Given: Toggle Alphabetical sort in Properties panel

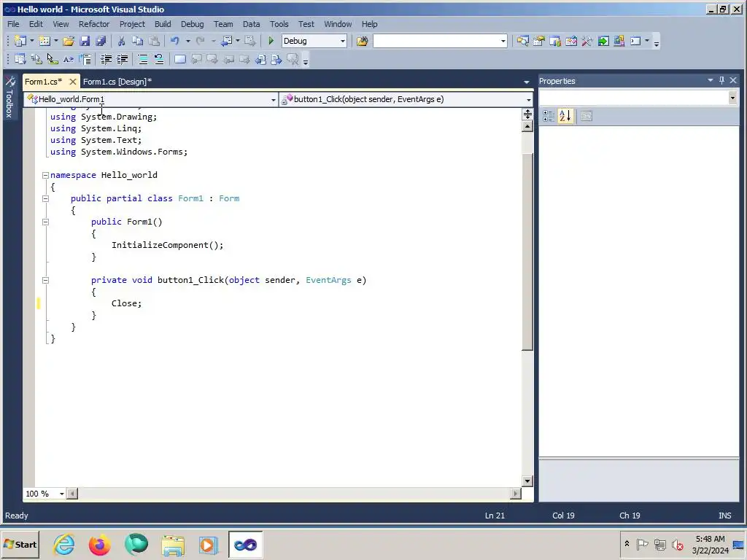Looking at the screenshot, I should [565, 116].
